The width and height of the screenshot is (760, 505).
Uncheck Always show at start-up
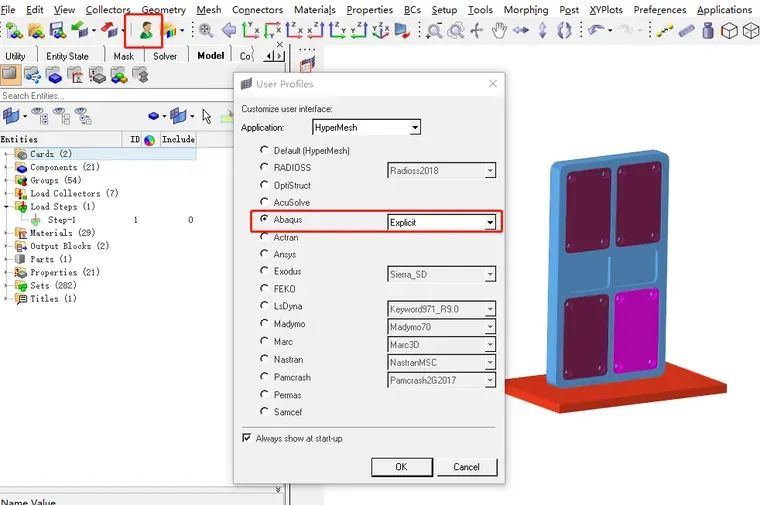[x=247, y=438]
